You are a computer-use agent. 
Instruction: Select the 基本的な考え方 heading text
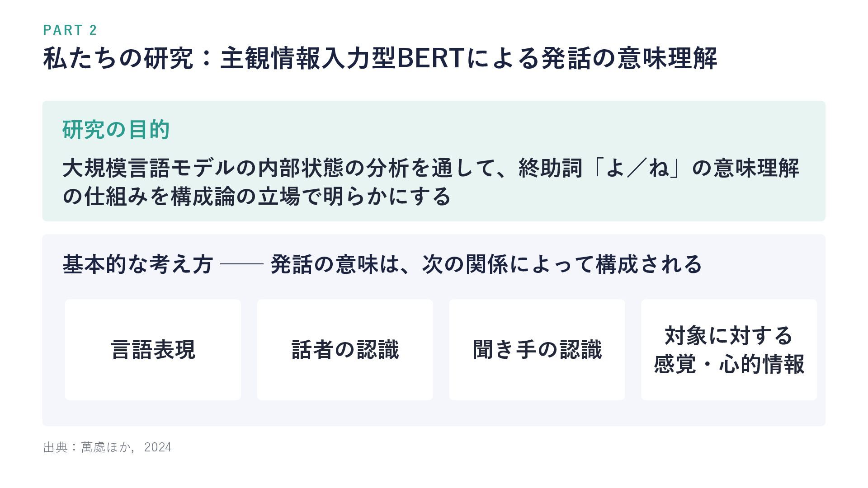[137, 264]
